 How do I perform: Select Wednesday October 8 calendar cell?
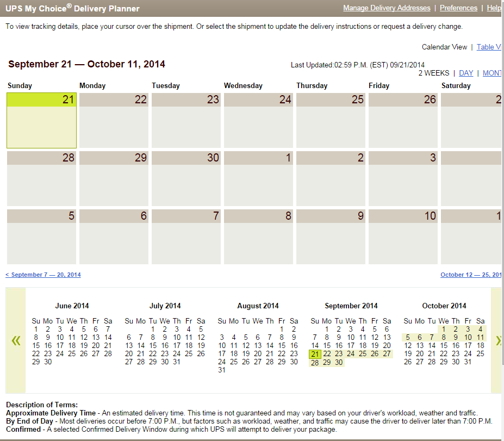pyautogui.click(x=258, y=237)
